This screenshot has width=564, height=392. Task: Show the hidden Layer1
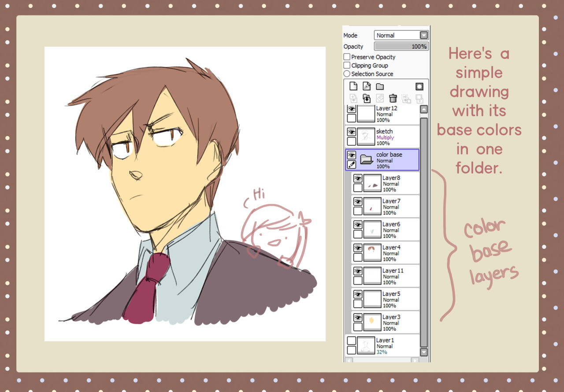click(x=351, y=340)
